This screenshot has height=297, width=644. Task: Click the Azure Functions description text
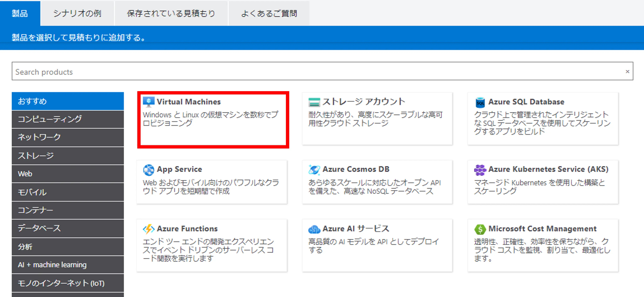pos(208,250)
